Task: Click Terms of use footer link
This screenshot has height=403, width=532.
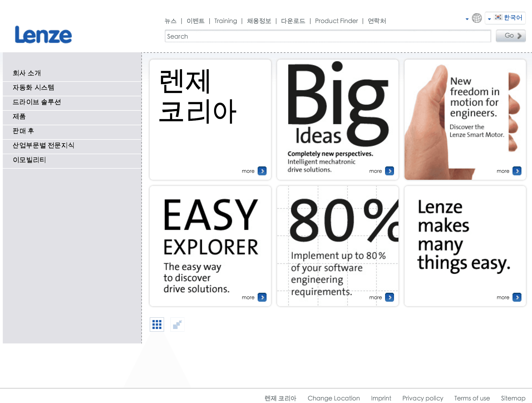Action: coord(472,398)
